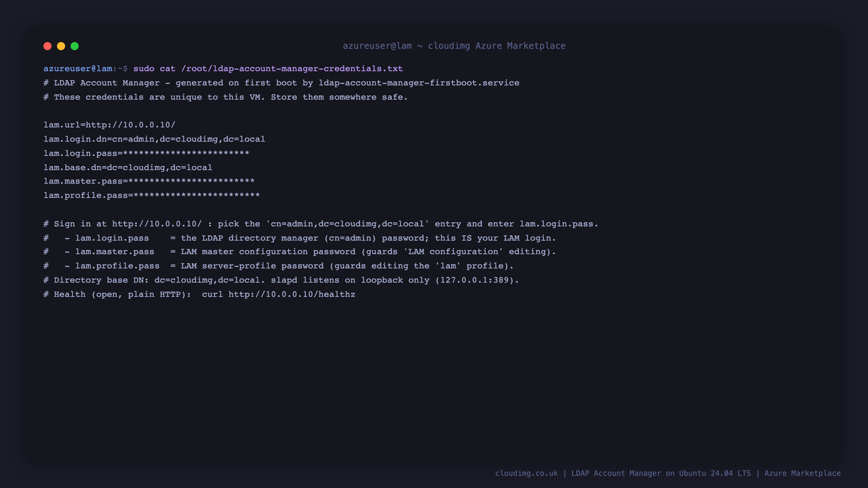Click the '# Directory base DN: dc=cloudimg,dc=local' line

(281, 280)
